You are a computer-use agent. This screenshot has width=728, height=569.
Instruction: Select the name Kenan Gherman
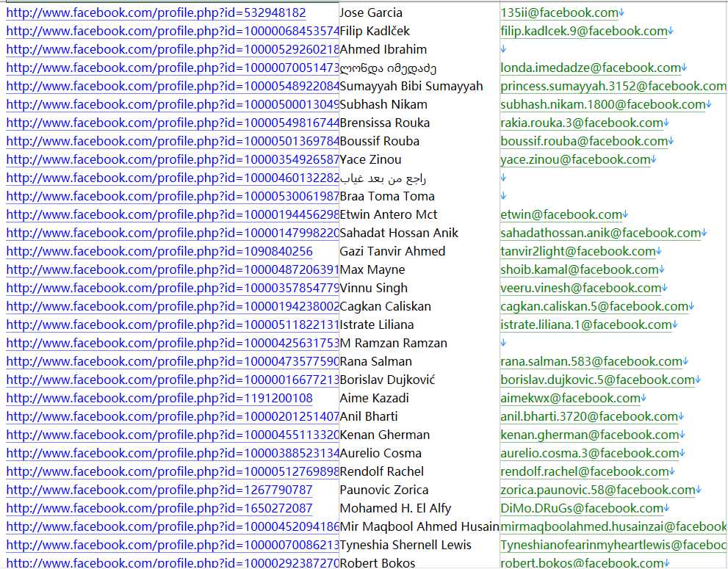coord(385,435)
